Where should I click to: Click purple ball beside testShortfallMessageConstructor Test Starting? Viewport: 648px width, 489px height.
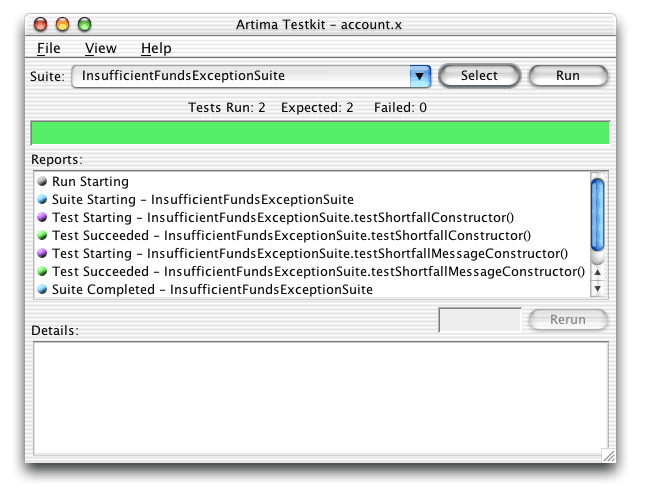coord(42,253)
